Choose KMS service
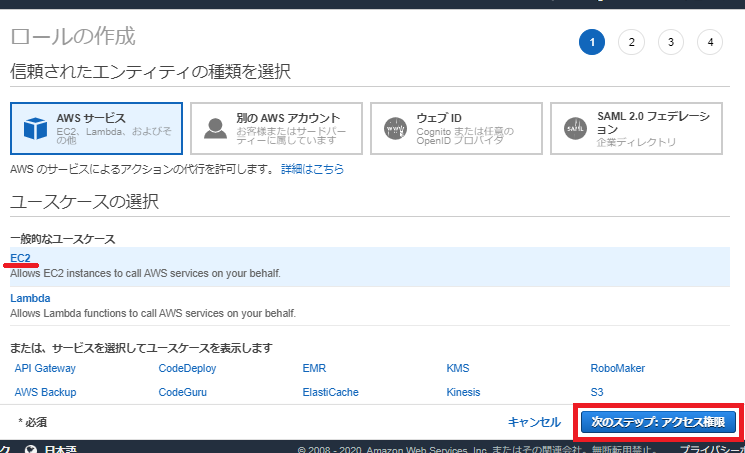 tap(458, 368)
